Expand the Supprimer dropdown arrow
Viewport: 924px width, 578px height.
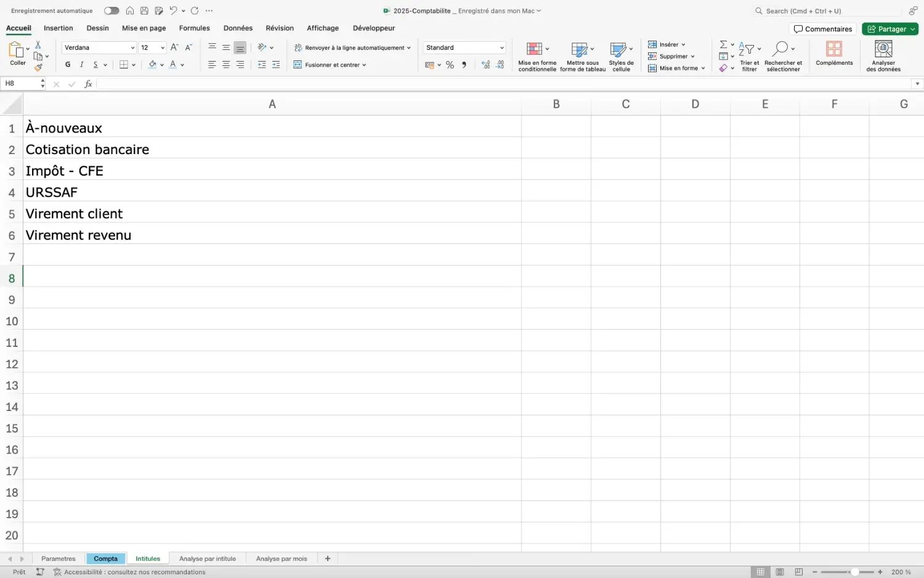coord(692,57)
